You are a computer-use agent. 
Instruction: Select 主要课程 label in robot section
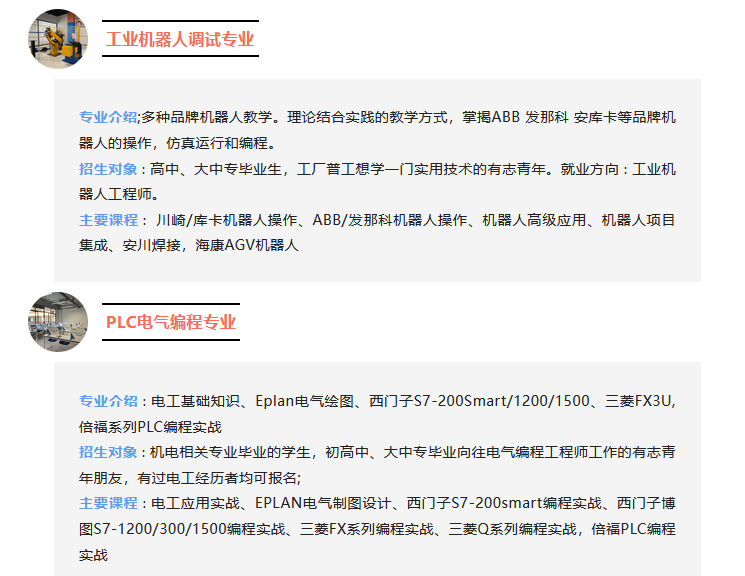108,219
